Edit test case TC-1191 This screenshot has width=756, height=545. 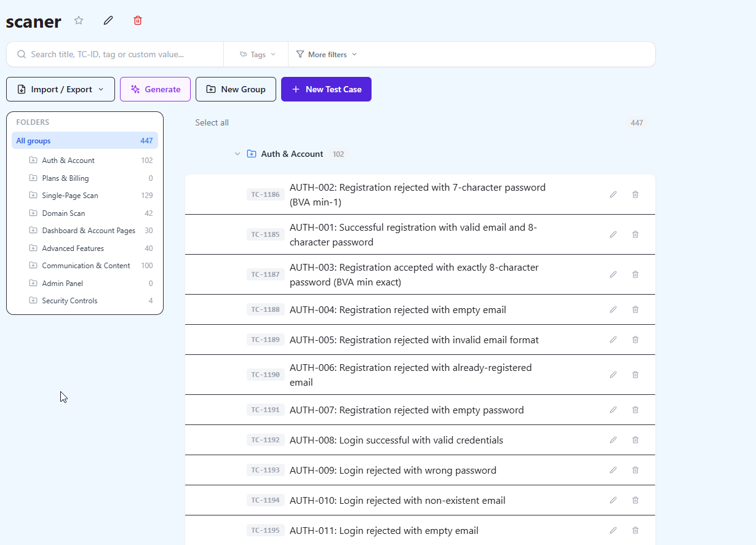[613, 410]
